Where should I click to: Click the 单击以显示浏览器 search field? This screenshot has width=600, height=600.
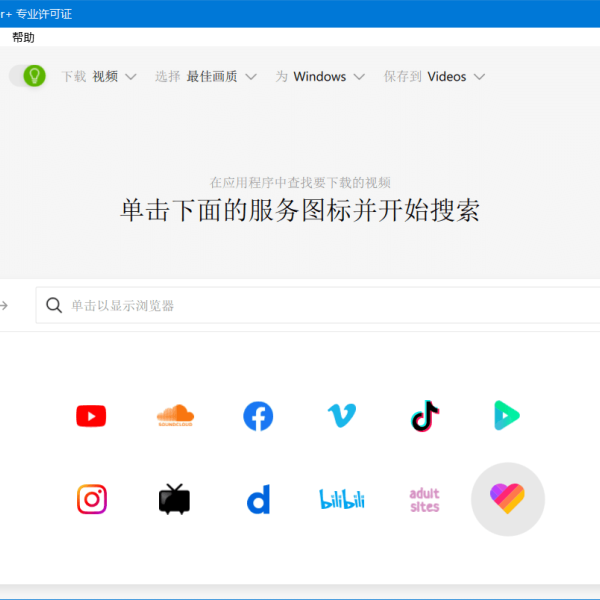tap(318, 305)
